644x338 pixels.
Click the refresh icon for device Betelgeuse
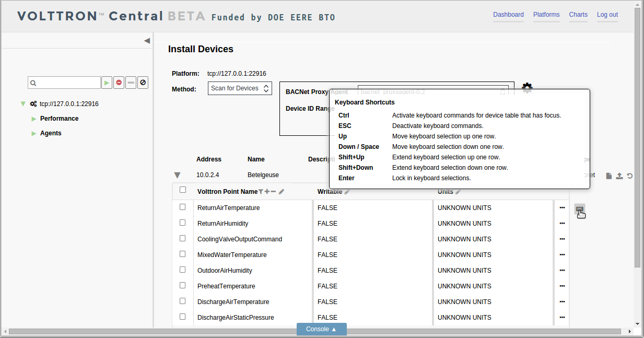[630, 176]
